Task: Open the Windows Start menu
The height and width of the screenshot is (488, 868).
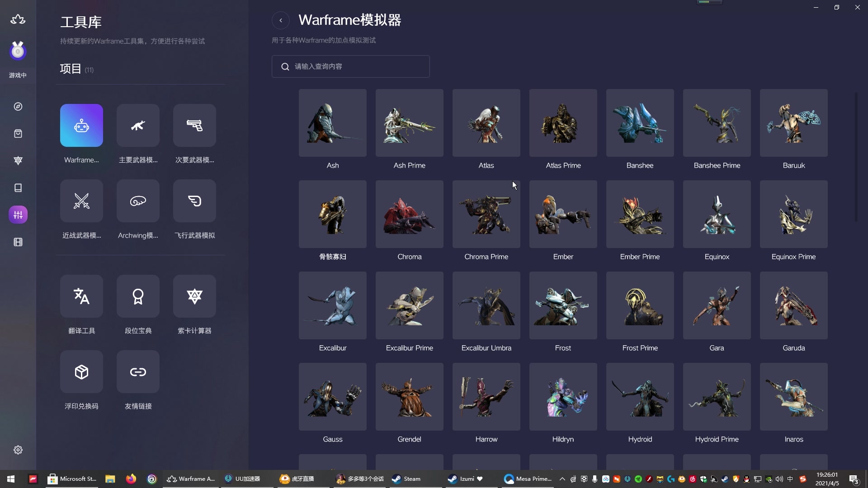Action: click(11, 479)
